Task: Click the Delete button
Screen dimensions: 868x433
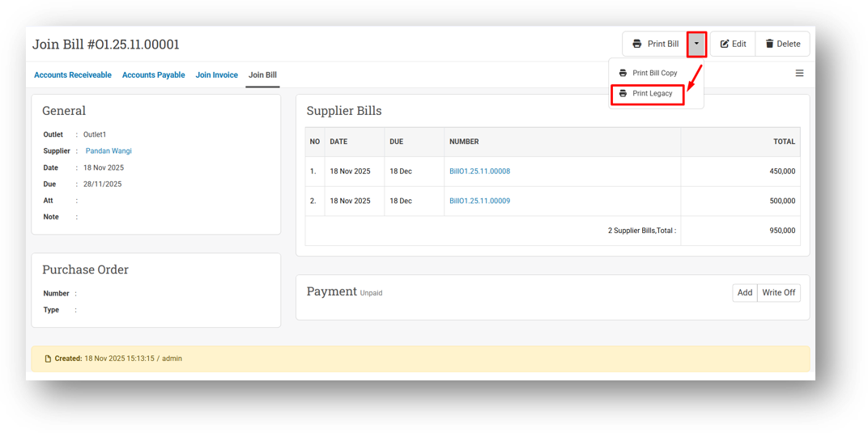Action: [x=782, y=44]
